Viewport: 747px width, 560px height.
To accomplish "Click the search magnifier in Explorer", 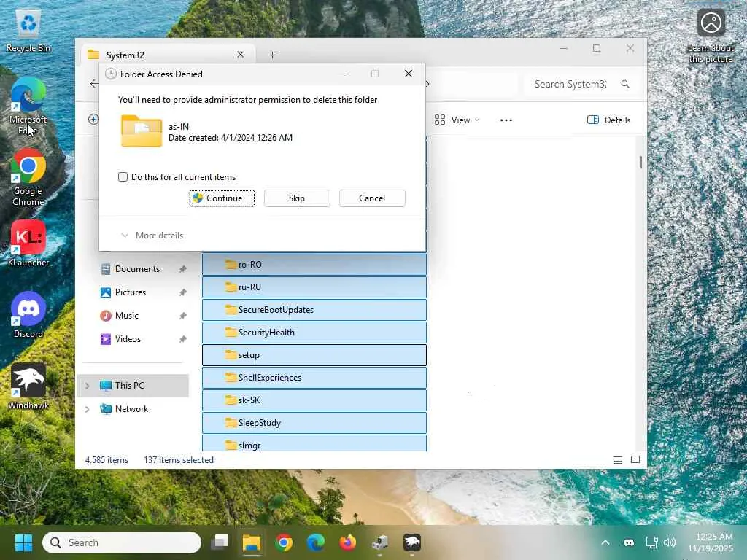I will (625, 84).
